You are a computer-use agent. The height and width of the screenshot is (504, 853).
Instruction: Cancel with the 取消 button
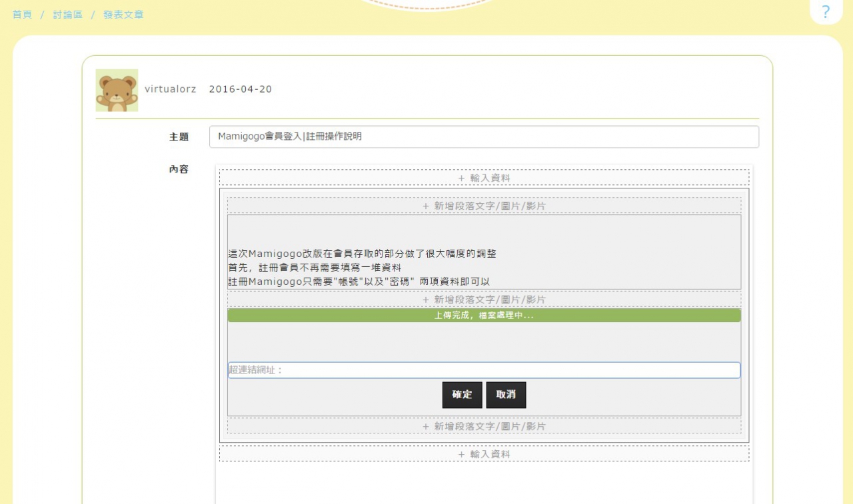point(506,395)
